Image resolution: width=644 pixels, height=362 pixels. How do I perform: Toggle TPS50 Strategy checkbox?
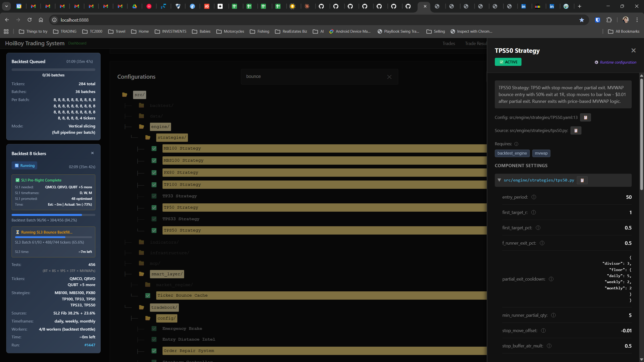click(x=154, y=231)
